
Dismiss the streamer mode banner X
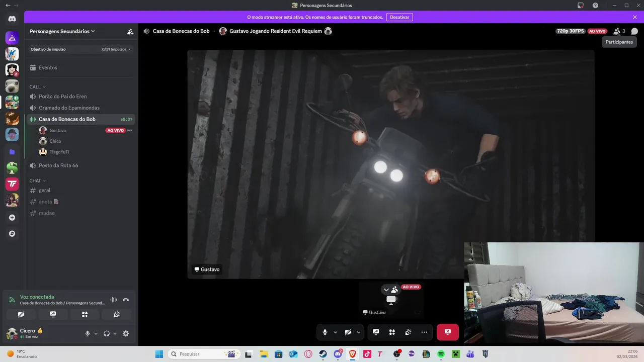click(635, 17)
